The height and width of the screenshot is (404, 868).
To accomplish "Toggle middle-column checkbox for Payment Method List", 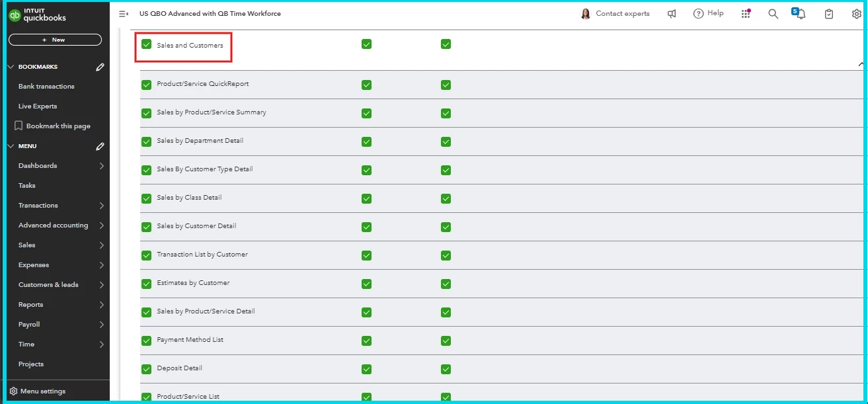I will [x=367, y=341].
